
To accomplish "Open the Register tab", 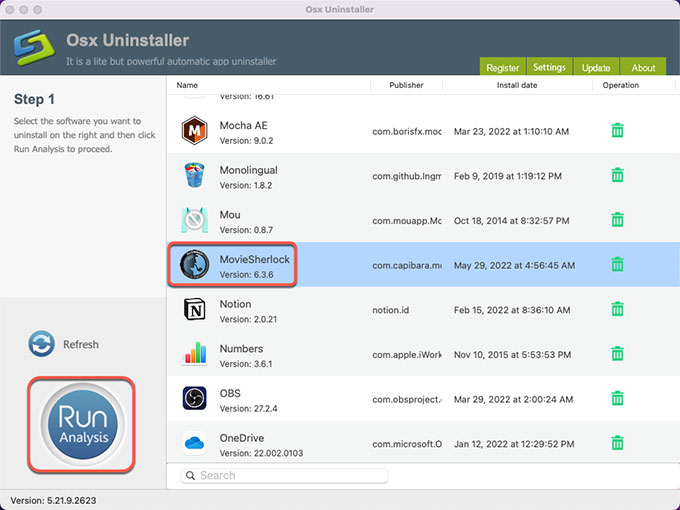I will tap(503, 68).
